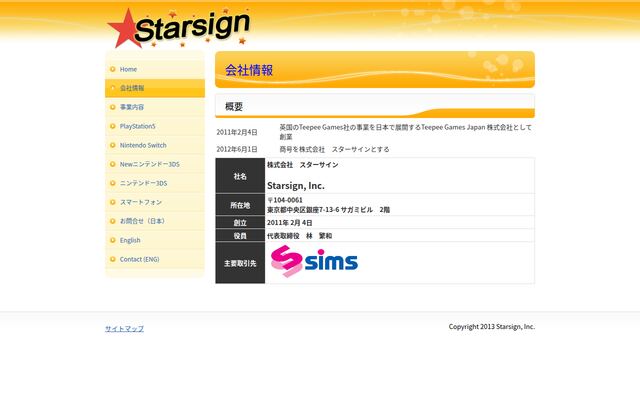The width and height of the screenshot is (640, 400).
Task: Select Newニンテンドー3DS in the sidebar
Action: point(155,164)
